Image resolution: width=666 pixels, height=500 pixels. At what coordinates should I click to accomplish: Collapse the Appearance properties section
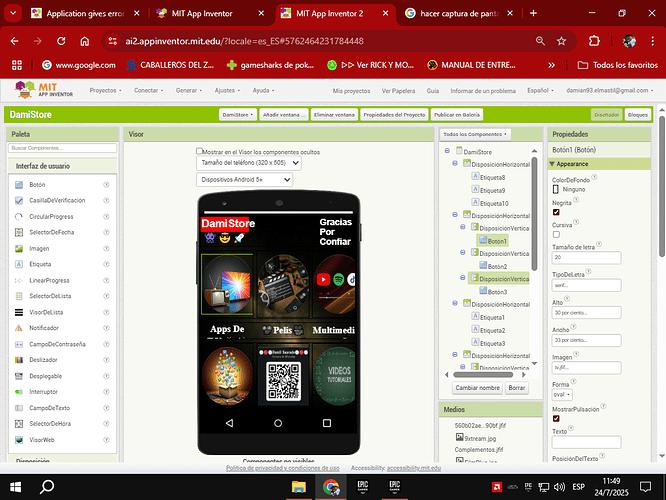coord(553,163)
